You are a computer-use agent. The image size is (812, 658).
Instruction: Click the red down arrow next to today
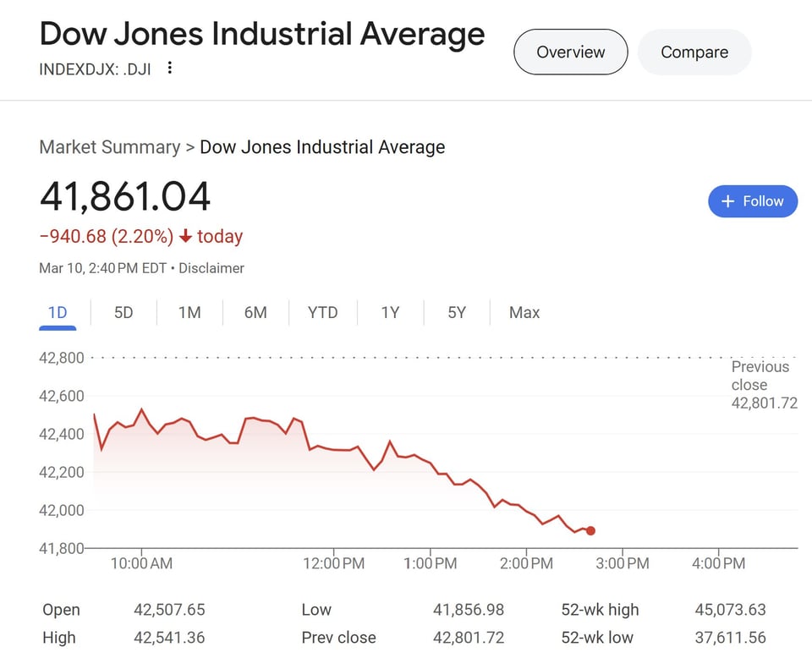point(185,237)
